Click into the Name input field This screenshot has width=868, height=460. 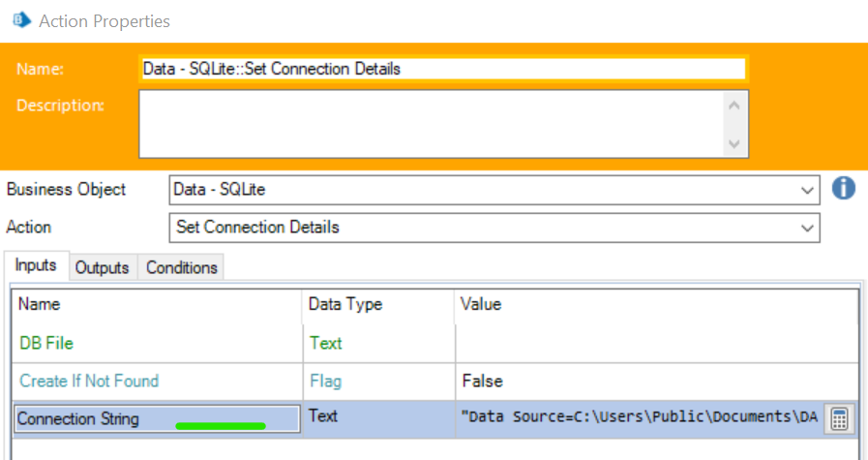point(443,69)
